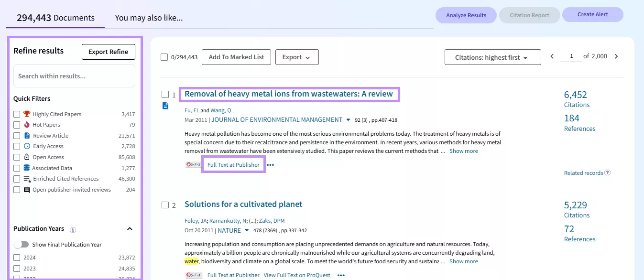Click the Review Article document icon
The width and height of the screenshot is (644, 280).
(x=27, y=135)
